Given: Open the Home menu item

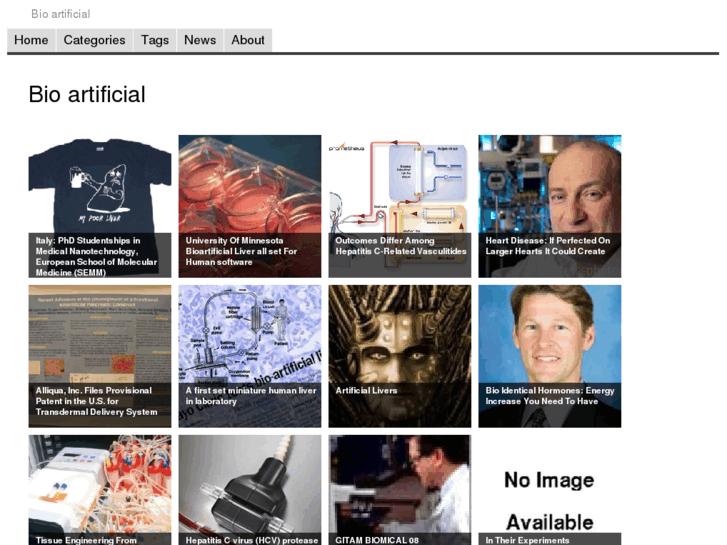Looking at the screenshot, I should [x=31, y=40].
